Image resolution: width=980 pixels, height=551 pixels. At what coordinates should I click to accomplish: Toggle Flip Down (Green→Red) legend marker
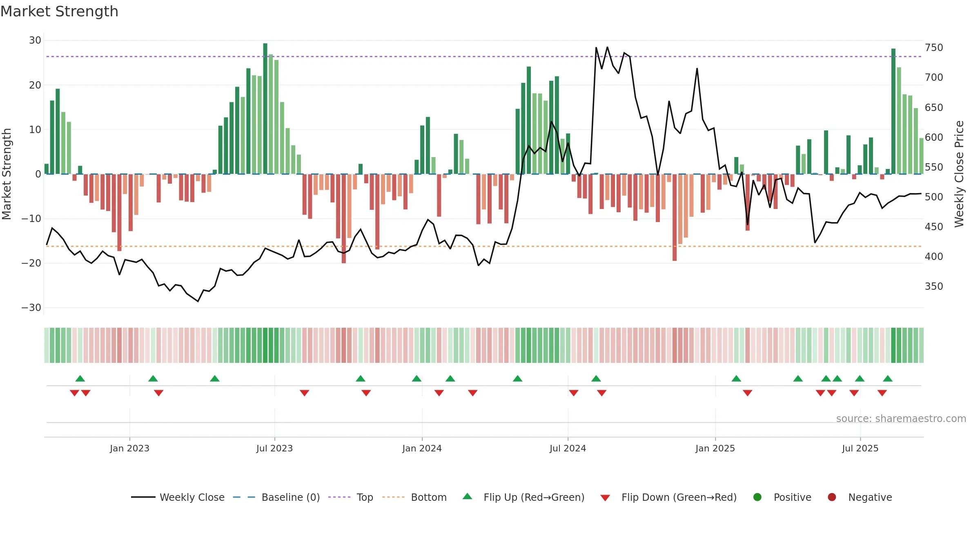point(668,497)
